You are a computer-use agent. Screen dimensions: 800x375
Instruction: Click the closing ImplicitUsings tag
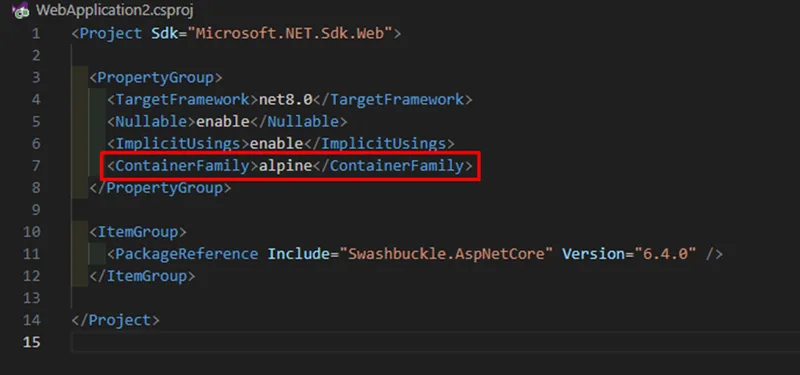379,143
